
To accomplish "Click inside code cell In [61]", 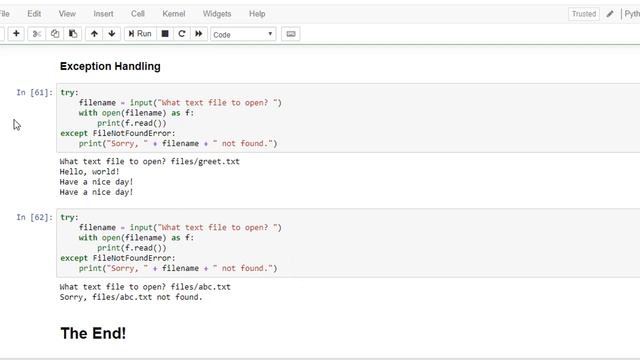I will click(348, 118).
